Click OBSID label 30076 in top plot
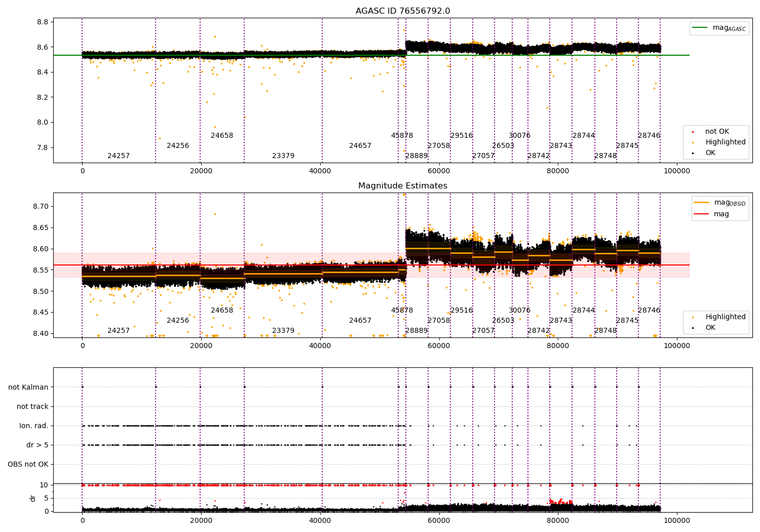The width and height of the screenshot is (760, 532). click(x=520, y=136)
